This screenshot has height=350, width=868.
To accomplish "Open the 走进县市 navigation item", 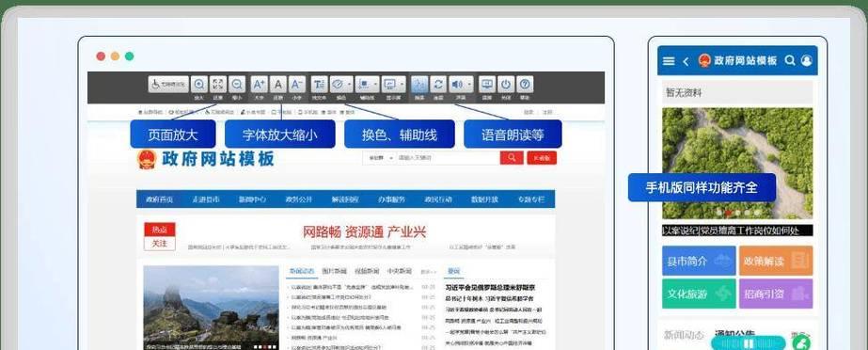I will pyautogui.click(x=206, y=199).
